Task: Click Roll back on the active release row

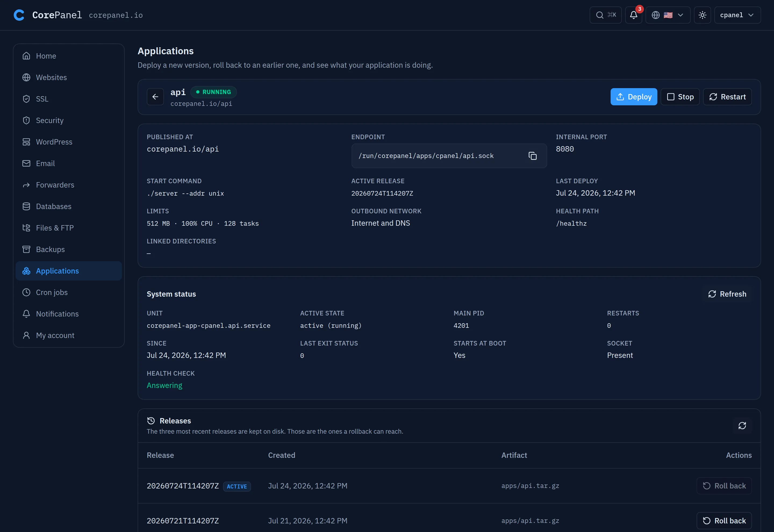Action: (724, 486)
